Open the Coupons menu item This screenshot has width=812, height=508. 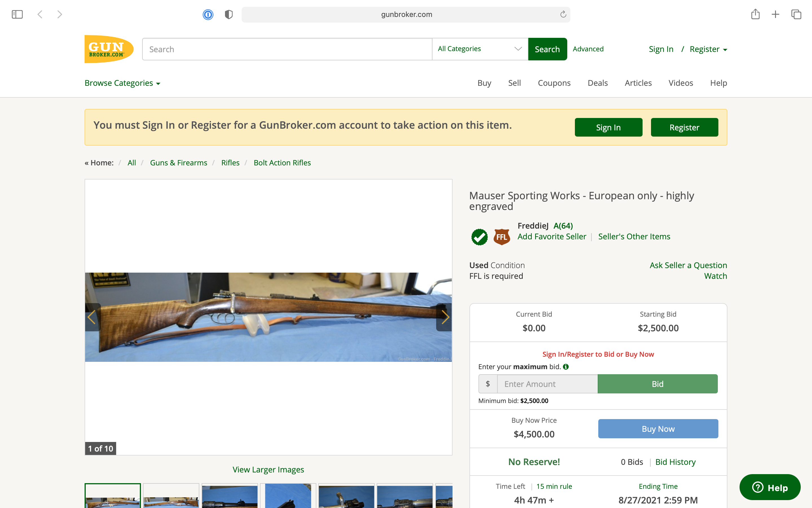[x=554, y=83]
